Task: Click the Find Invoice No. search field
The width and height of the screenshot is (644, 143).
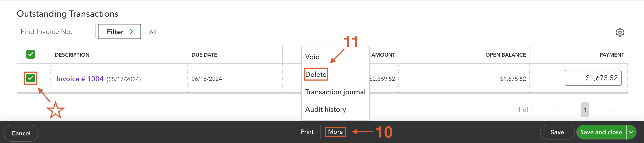Action: (55, 31)
